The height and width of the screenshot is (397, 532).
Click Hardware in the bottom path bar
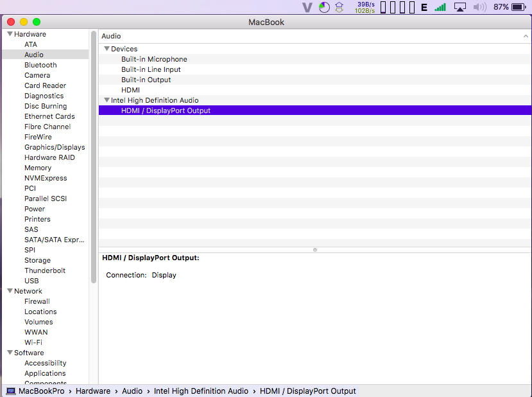[x=92, y=391]
